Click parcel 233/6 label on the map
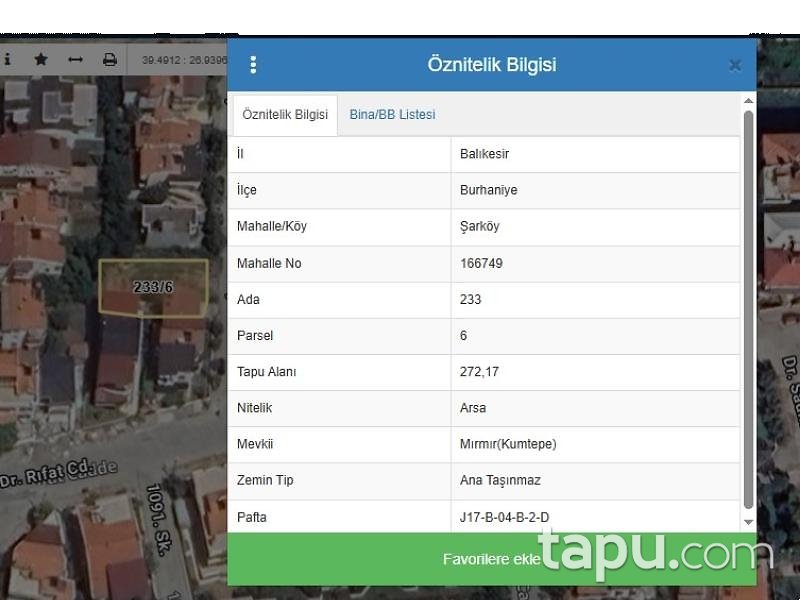This screenshot has height=600, width=800. tap(153, 287)
